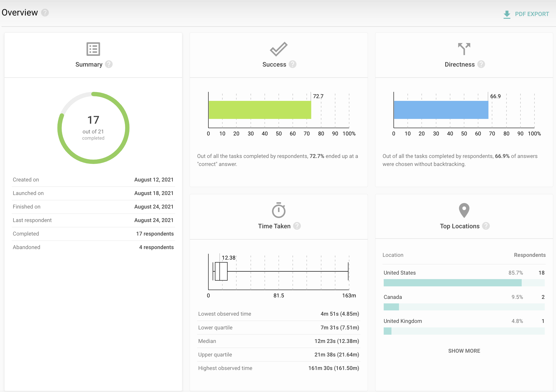Click the Directness fork arrows icon
556x392 pixels.
point(464,49)
